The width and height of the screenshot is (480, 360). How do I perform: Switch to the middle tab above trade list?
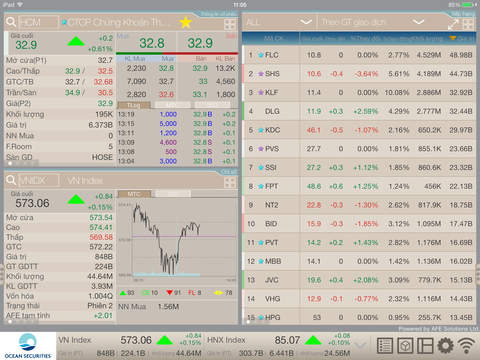pyautogui.click(x=172, y=105)
